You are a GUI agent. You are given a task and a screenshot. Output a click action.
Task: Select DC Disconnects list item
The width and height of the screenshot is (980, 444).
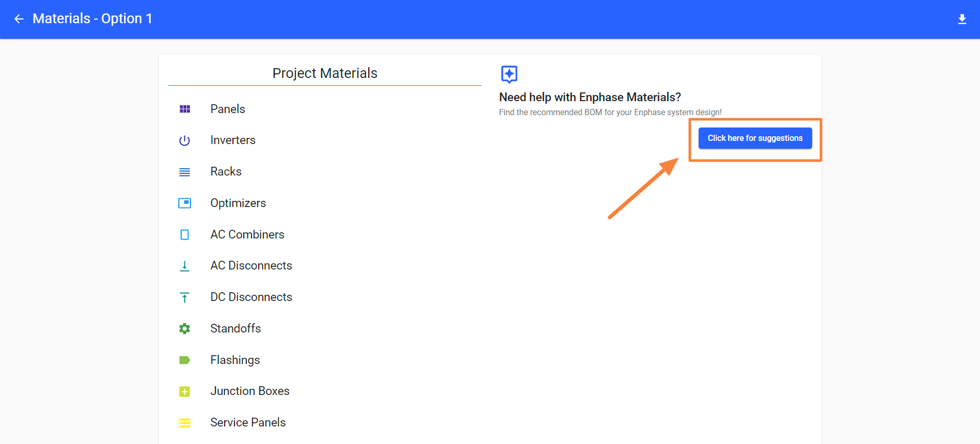point(251,297)
